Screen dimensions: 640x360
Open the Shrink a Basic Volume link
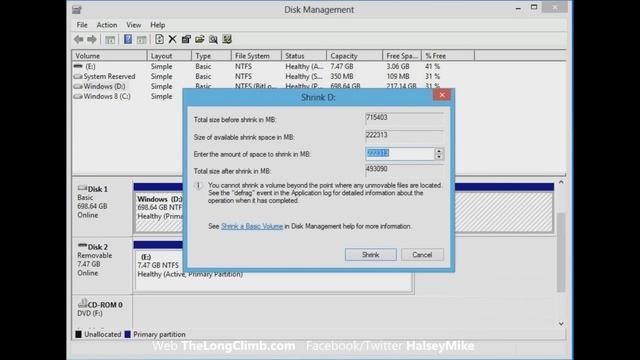(252, 226)
